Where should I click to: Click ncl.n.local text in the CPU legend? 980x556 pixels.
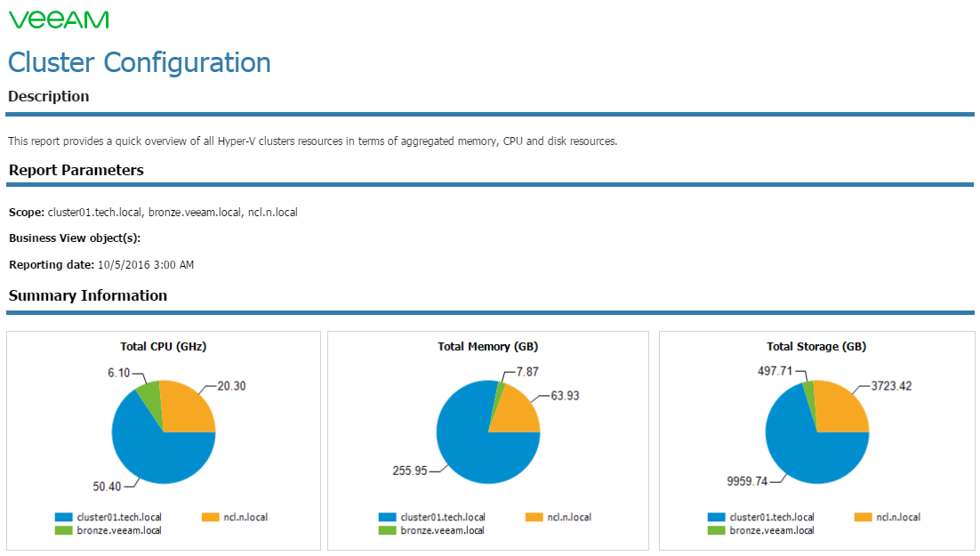tap(245, 517)
